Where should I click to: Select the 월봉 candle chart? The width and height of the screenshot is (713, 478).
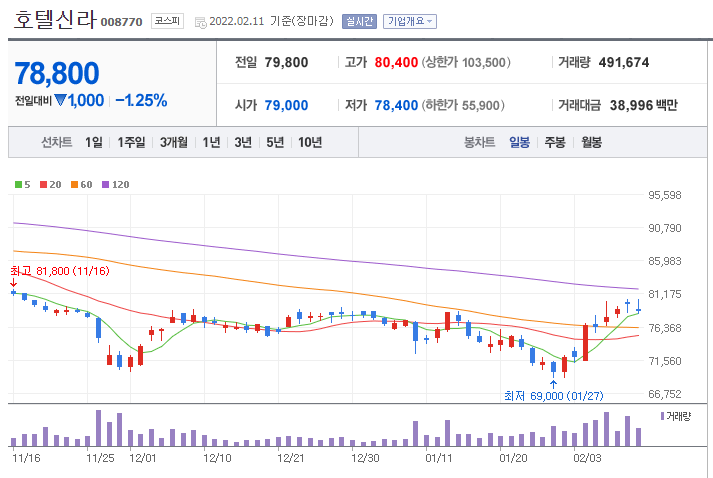click(592, 142)
